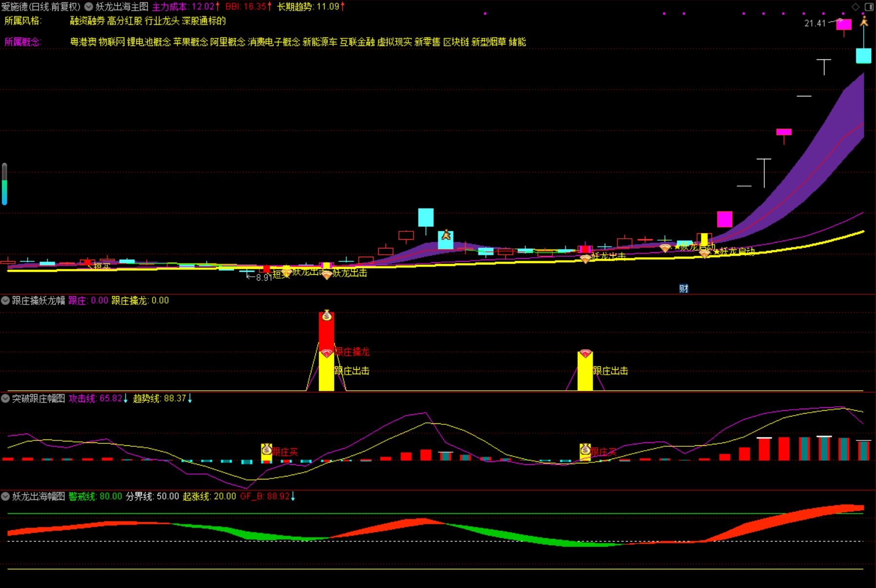The image size is (876, 588).
Task: Click the diamond icon left of the right-hand 妖龙出击 label
Action: [585, 259]
